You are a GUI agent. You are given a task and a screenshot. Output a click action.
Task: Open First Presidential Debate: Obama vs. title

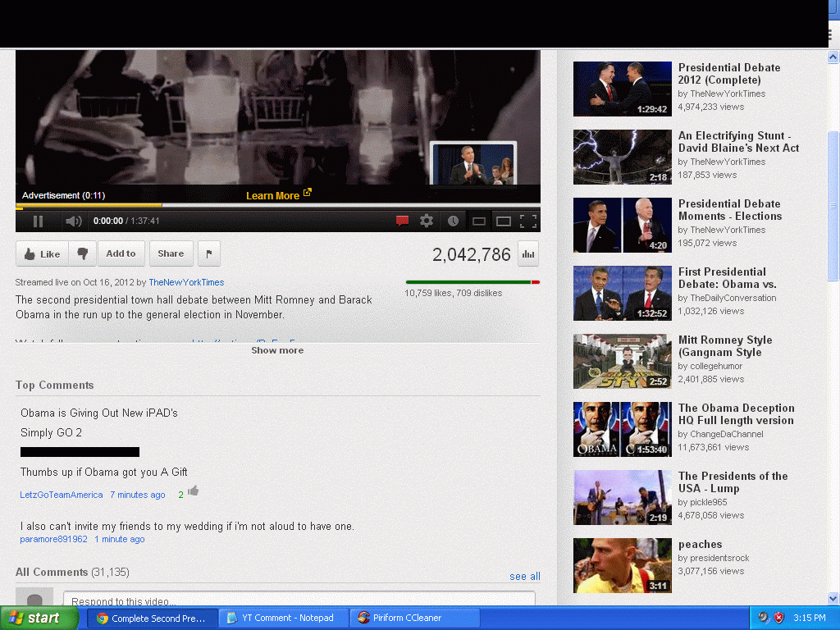[x=728, y=278]
